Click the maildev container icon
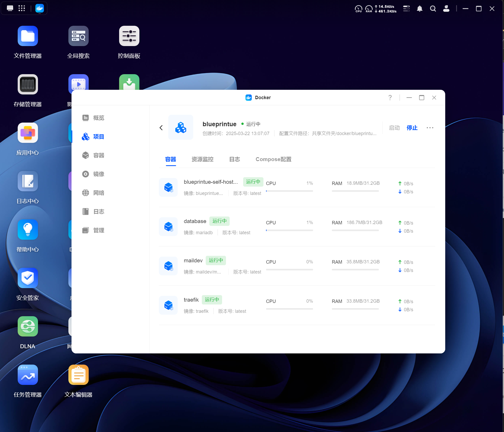504x432 pixels. pos(168,266)
